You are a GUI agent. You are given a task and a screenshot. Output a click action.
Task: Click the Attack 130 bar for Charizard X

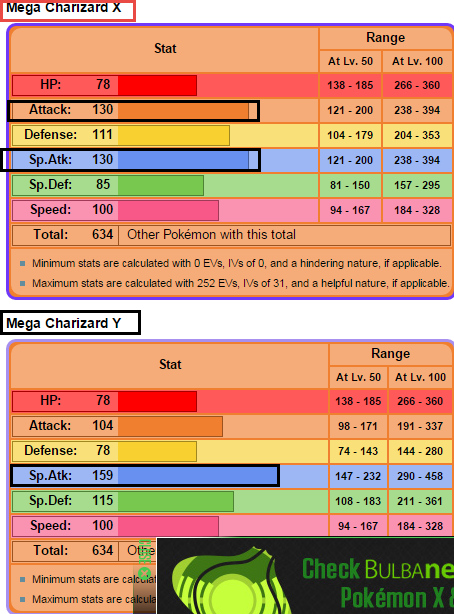click(183, 110)
